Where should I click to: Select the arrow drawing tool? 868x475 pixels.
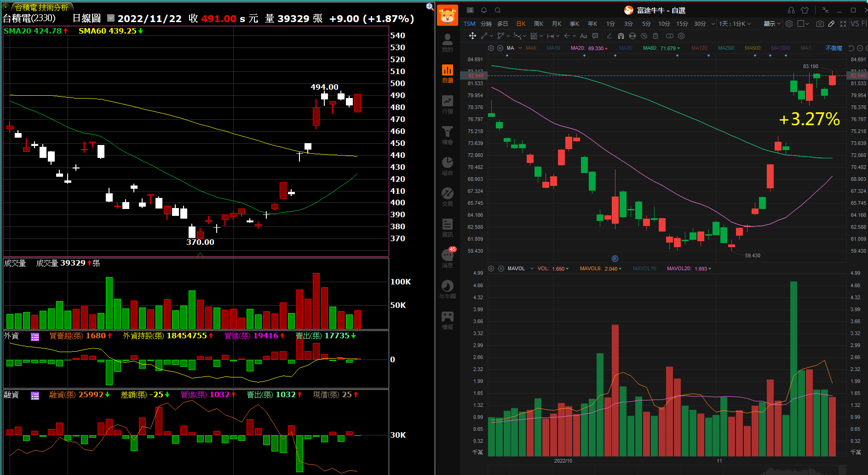567,36
